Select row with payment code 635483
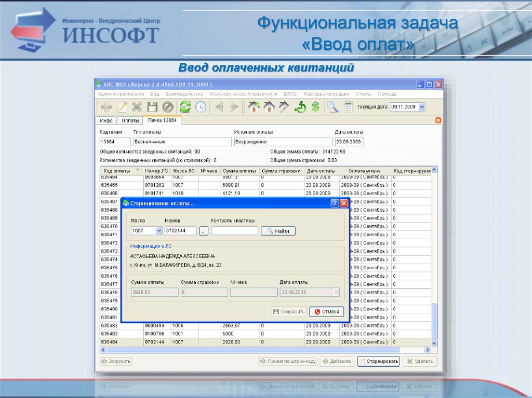The image size is (532, 398). click(x=265, y=334)
